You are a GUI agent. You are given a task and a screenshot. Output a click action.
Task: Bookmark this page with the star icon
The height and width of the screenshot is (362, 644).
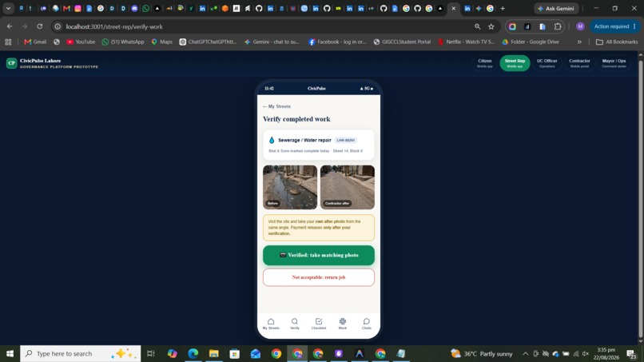(491, 26)
